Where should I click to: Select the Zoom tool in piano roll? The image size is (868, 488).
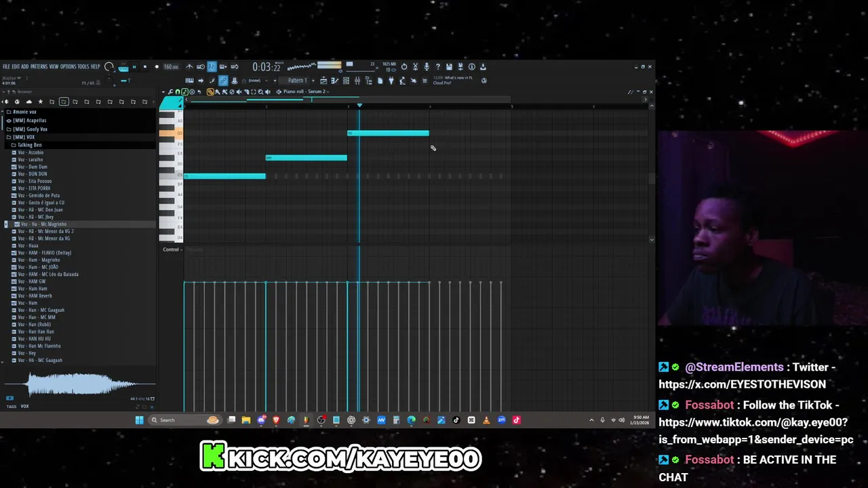[x=260, y=91]
